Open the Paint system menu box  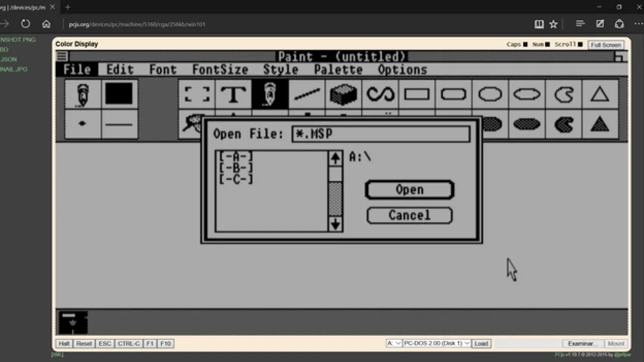[x=62, y=56]
